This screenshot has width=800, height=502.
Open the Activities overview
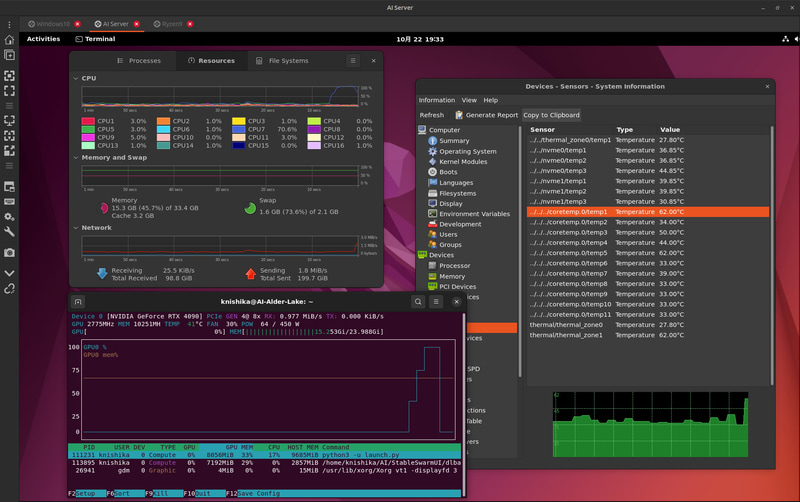pos(43,39)
